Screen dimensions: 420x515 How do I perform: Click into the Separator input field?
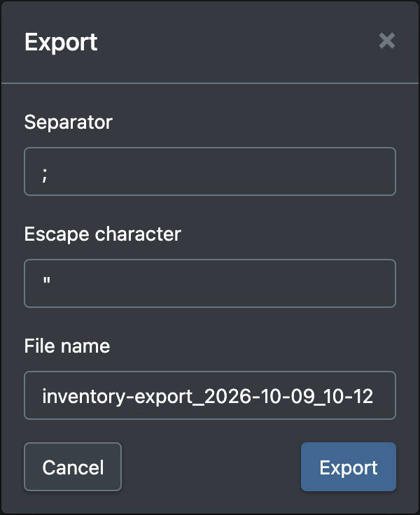click(x=210, y=171)
